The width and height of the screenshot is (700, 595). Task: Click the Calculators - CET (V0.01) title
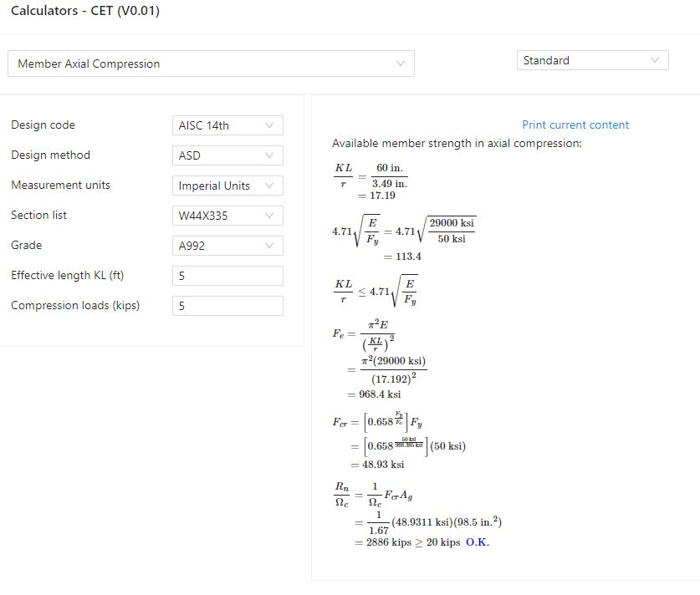tap(85, 11)
